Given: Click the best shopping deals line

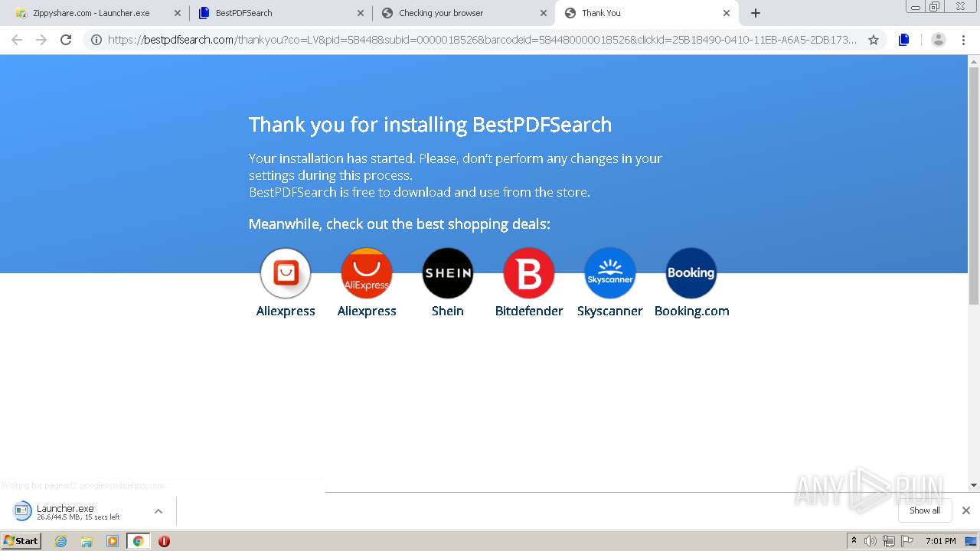Looking at the screenshot, I should click(400, 224).
